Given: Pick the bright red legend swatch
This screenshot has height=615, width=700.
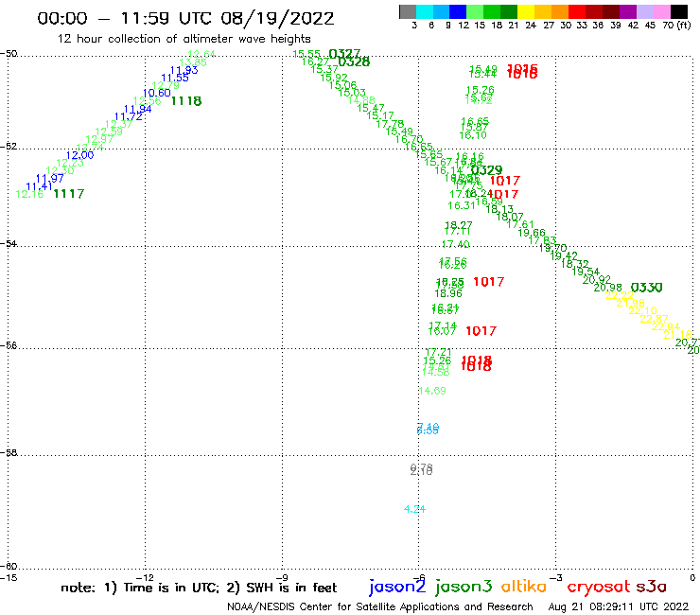Looking at the screenshot, I should (577, 11).
